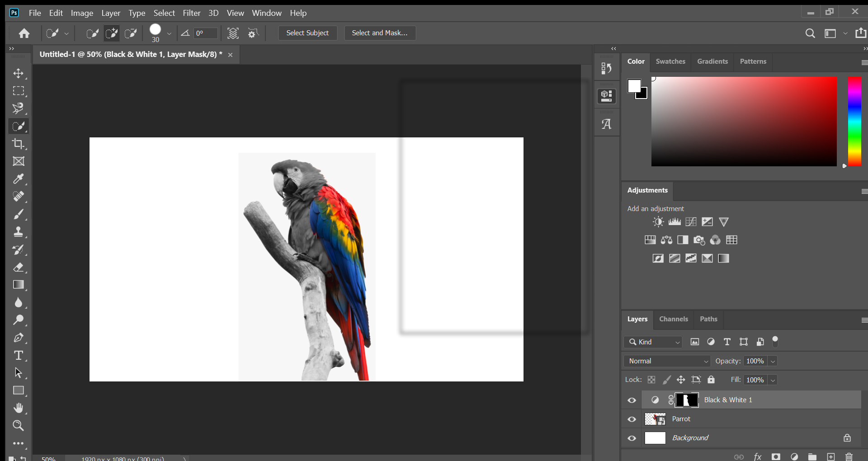Open the Kind filter dropdown in Layers
This screenshot has width=868, height=461.
click(653, 342)
